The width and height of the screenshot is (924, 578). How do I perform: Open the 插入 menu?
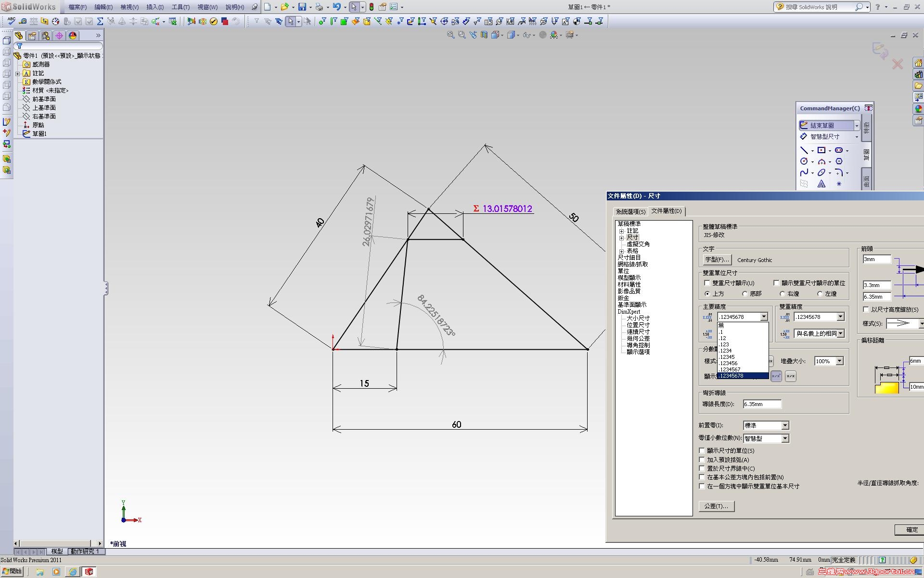(x=154, y=7)
